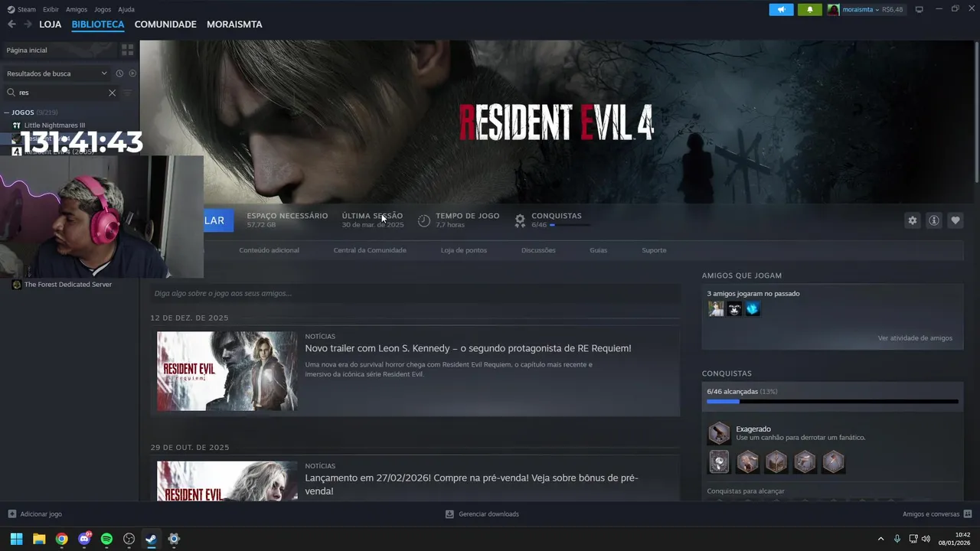980x551 pixels.
Task: Click the Adicionar jogo plus icon
Action: click(11, 514)
